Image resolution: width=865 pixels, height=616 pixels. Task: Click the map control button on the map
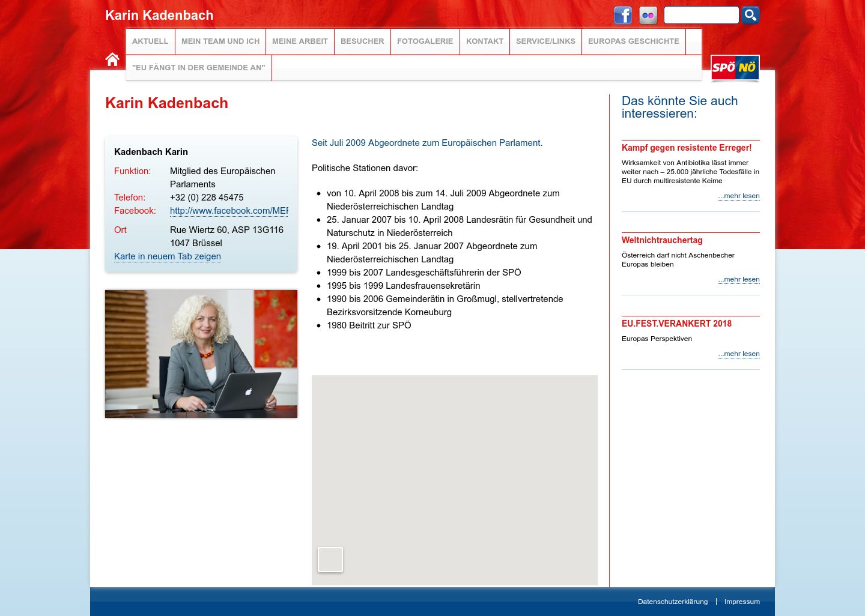(330, 560)
